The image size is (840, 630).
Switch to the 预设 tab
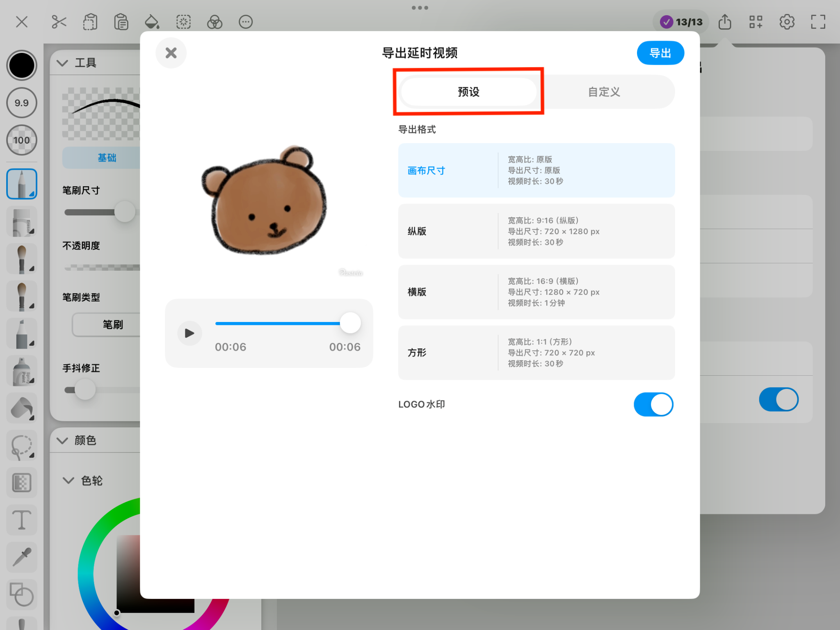[x=468, y=92]
